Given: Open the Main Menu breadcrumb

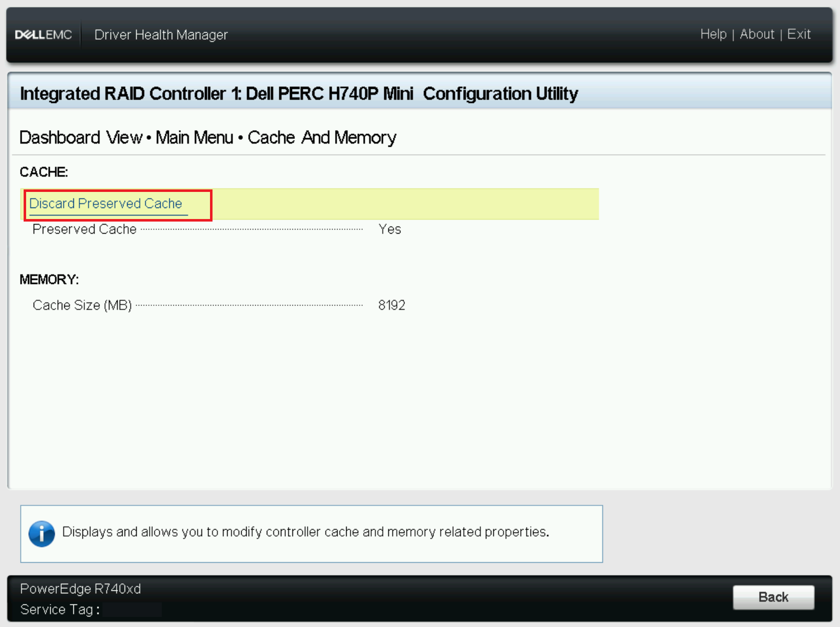Looking at the screenshot, I should click(194, 137).
